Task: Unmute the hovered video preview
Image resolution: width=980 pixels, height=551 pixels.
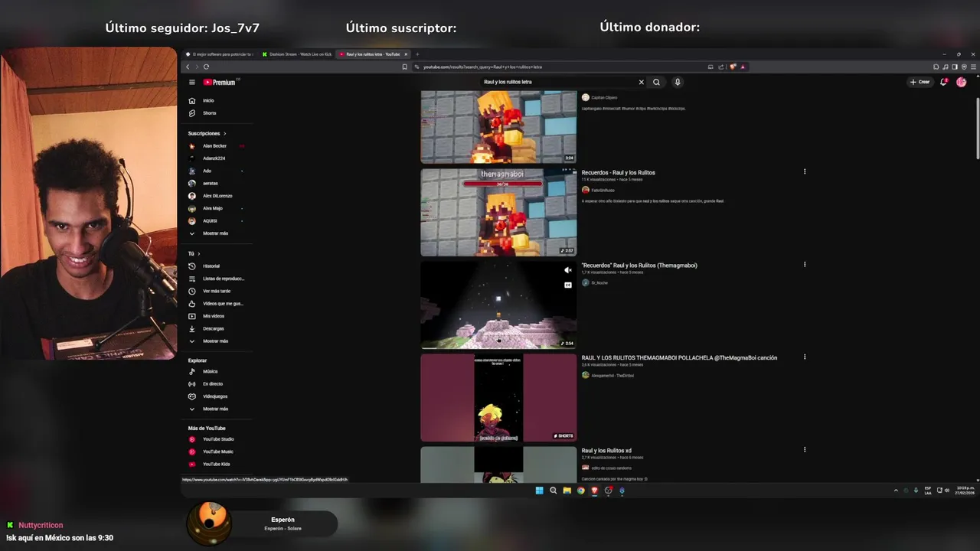Action: [x=567, y=270]
